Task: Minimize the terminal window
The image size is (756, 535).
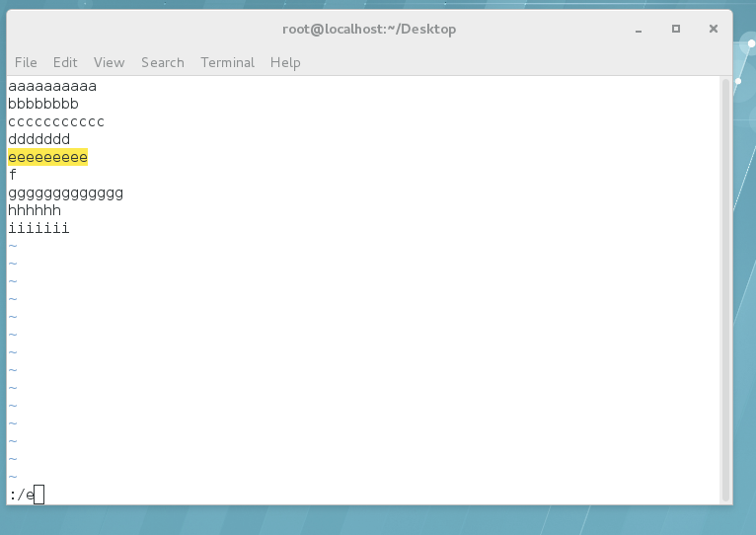Action: tap(639, 30)
